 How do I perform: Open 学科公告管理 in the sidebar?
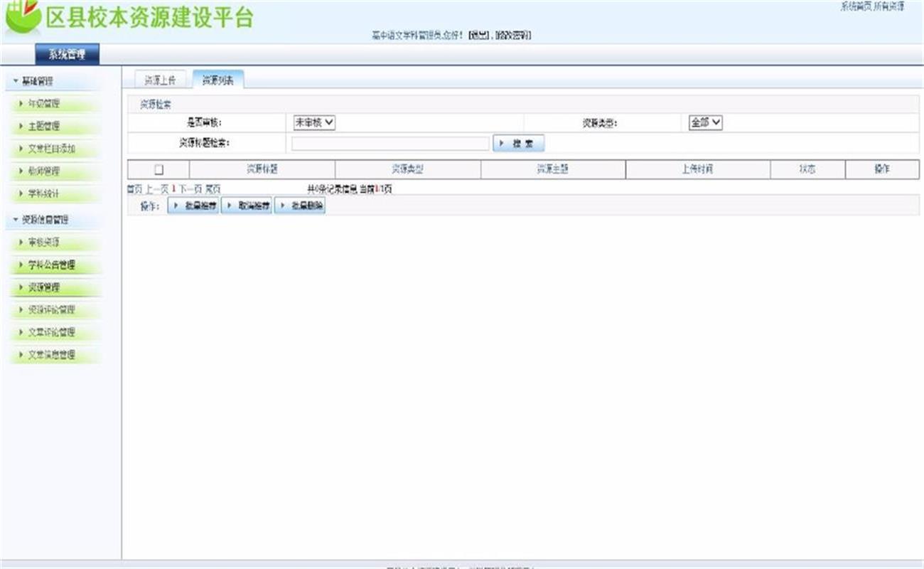coord(51,265)
